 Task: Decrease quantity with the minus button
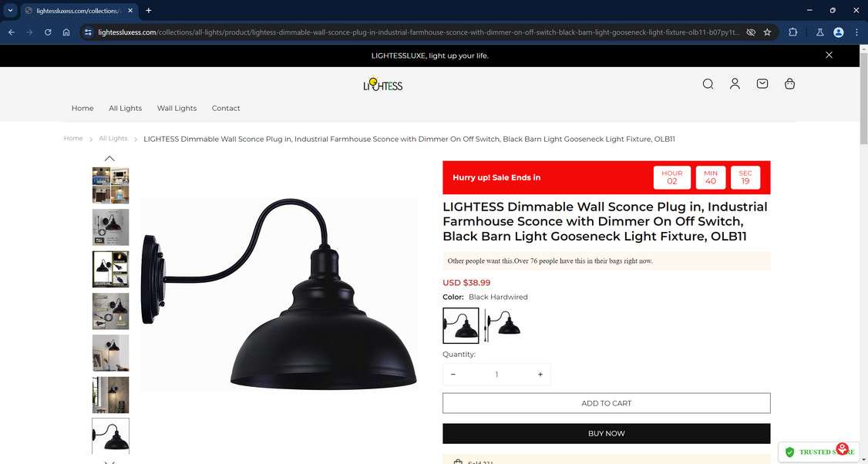[453, 375]
